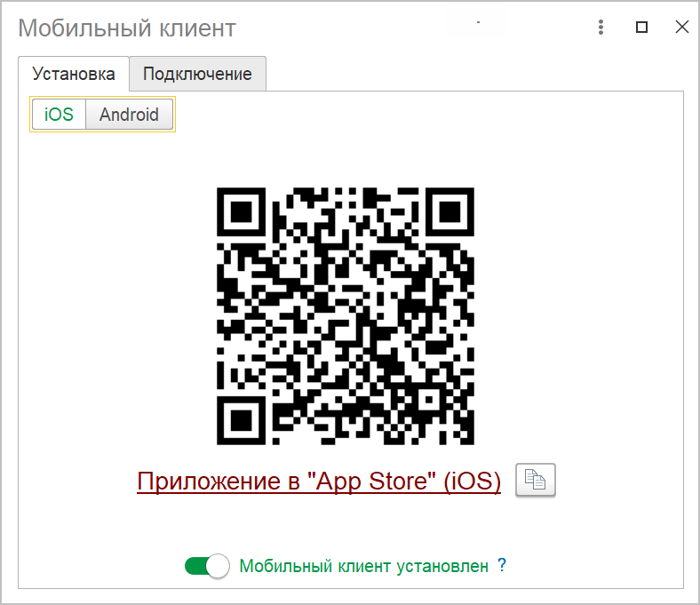
Task: Open the three-dot more options menu
Action: [601, 28]
